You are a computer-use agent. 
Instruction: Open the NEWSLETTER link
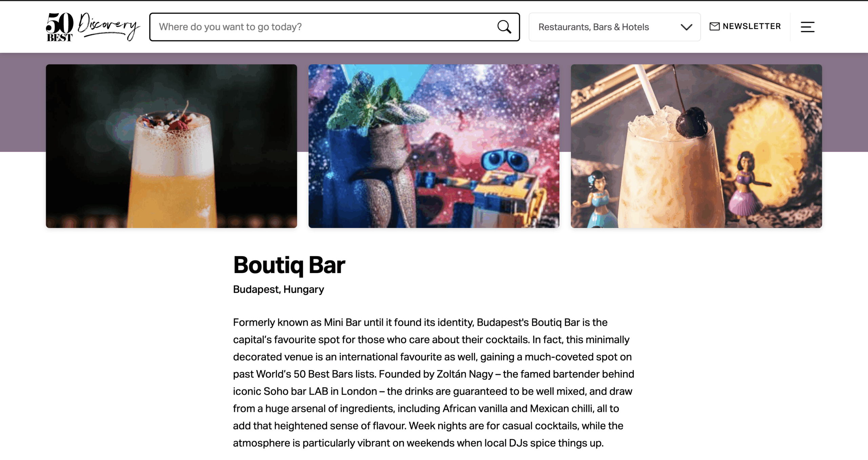[x=751, y=26]
